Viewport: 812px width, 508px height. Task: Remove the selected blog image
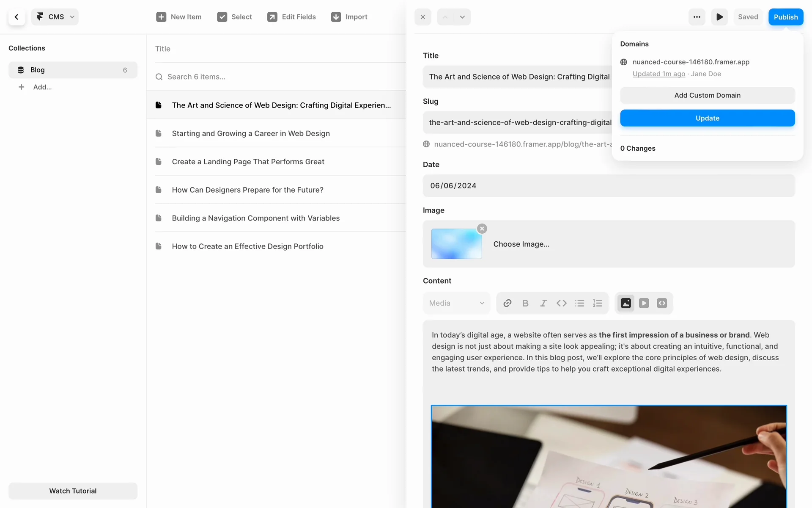click(x=482, y=229)
